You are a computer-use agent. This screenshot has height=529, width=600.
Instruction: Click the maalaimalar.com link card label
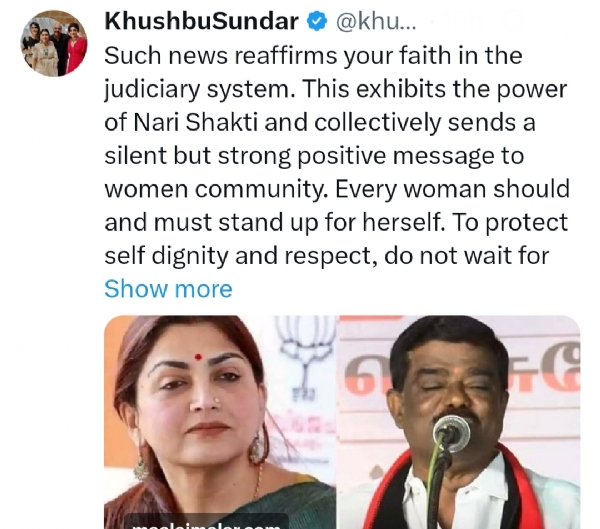[206, 523]
